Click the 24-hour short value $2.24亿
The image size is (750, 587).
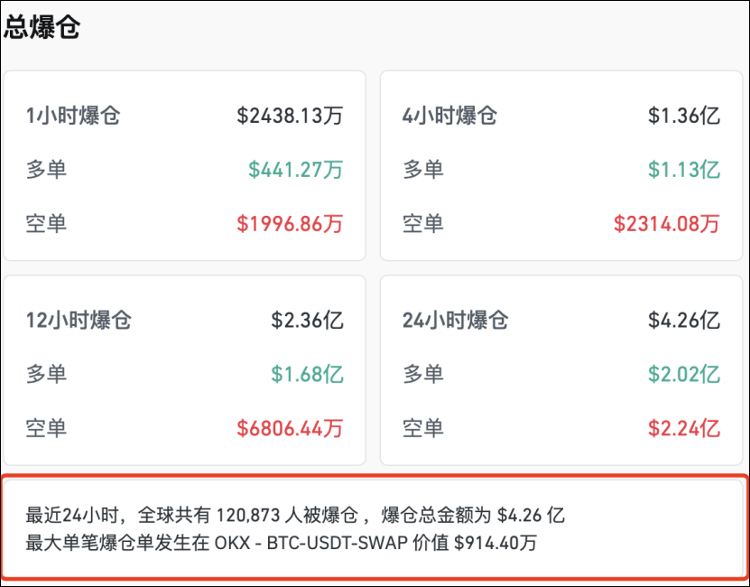coord(684,428)
